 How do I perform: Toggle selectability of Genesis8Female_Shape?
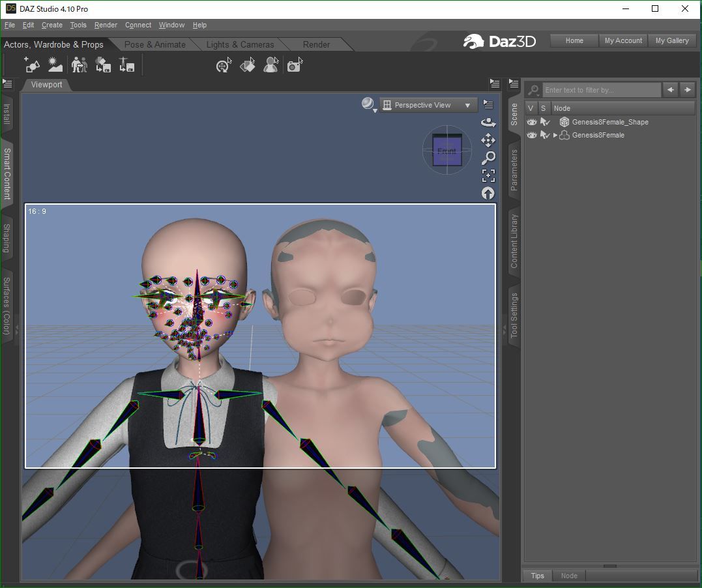point(545,122)
